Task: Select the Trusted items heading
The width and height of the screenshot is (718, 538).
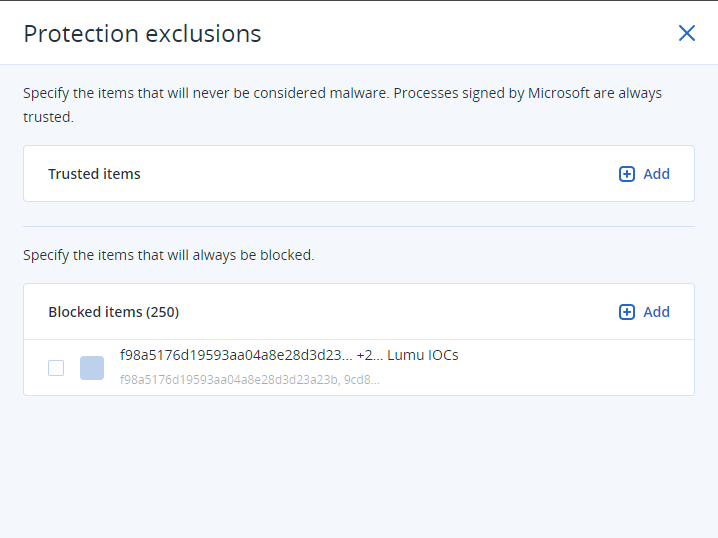Action: tap(94, 174)
